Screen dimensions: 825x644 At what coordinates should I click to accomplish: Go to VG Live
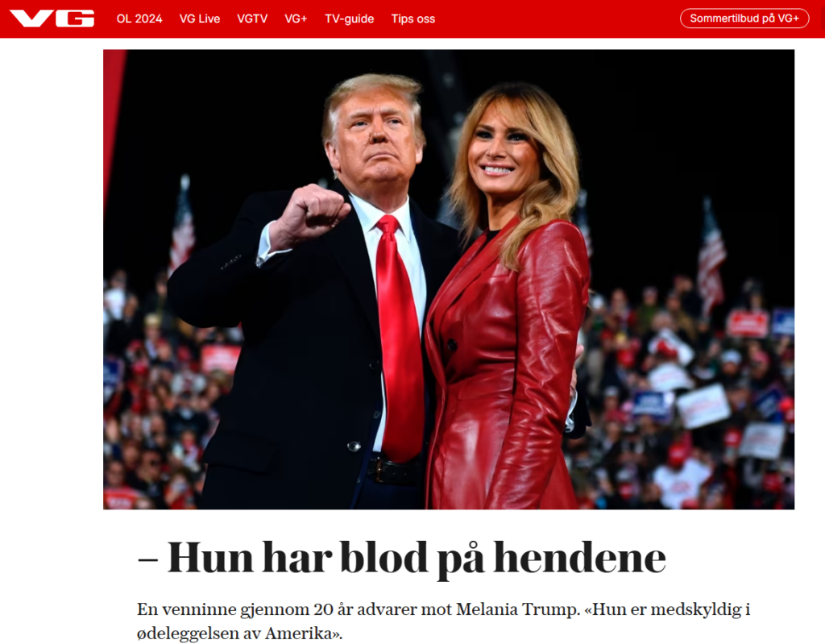(200, 19)
